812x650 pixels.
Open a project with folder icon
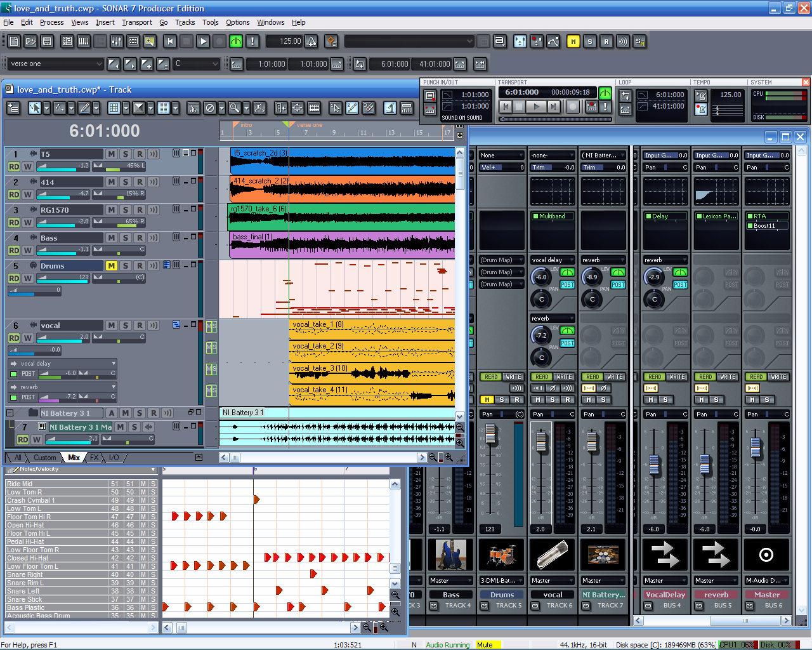[30, 41]
